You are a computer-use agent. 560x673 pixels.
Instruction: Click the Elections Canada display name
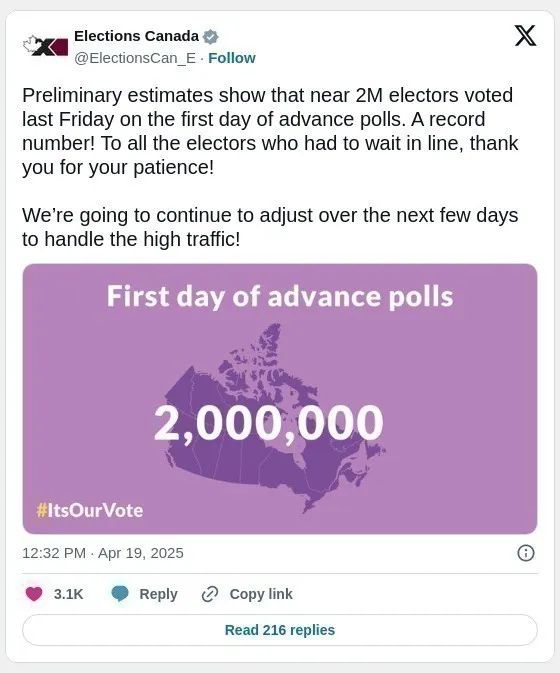click(136, 36)
